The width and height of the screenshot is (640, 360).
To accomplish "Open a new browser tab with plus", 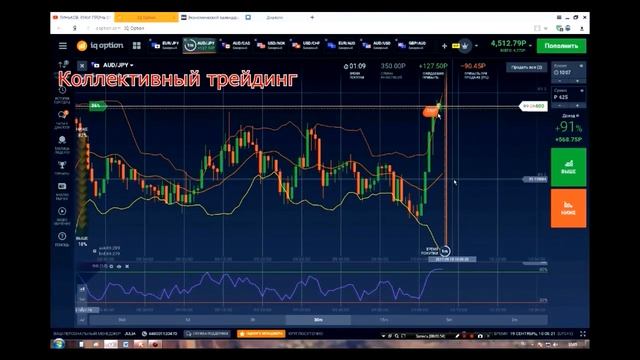I will (x=312, y=18).
